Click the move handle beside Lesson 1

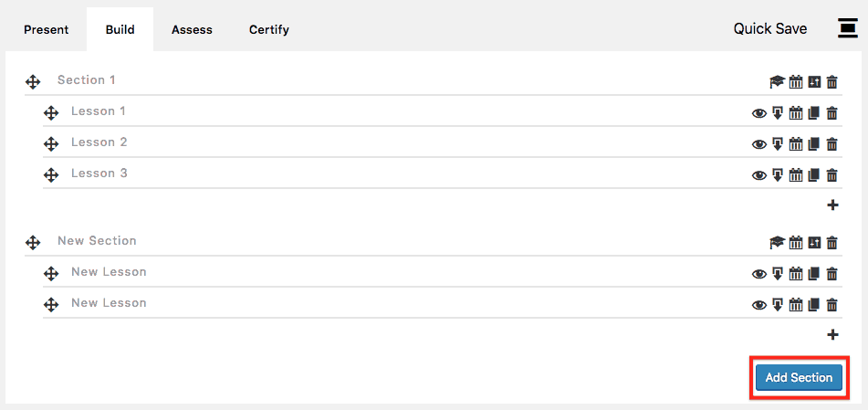click(51, 113)
